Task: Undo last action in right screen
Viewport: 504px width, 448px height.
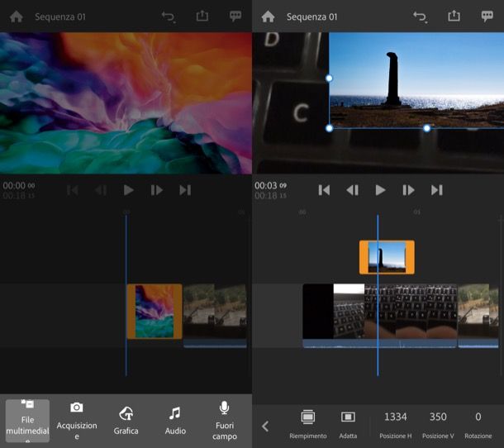Action: point(420,17)
